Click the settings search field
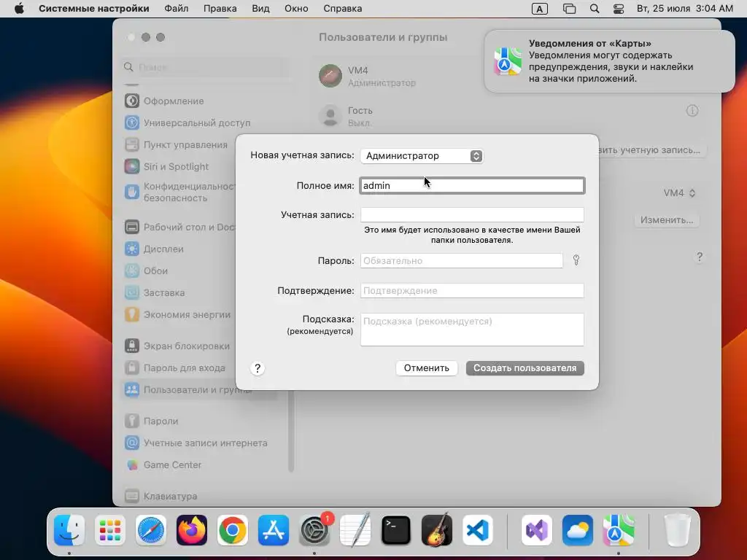Image resolution: width=747 pixels, height=560 pixels. pos(206,67)
